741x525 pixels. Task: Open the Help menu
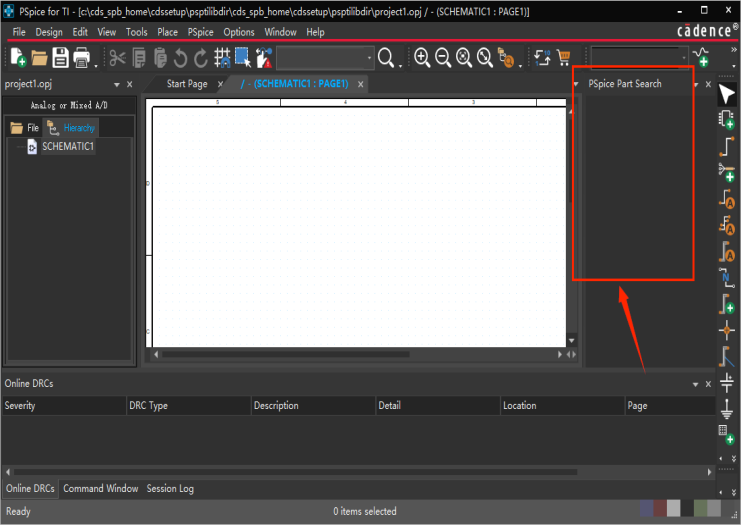click(315, 32)
